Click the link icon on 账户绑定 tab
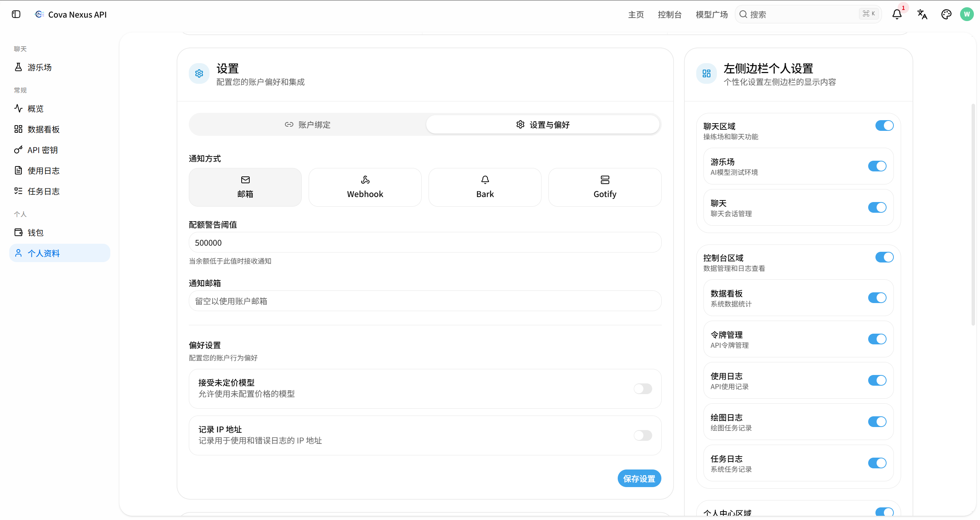Screen dimensions: 980x520 coord(289,124)
